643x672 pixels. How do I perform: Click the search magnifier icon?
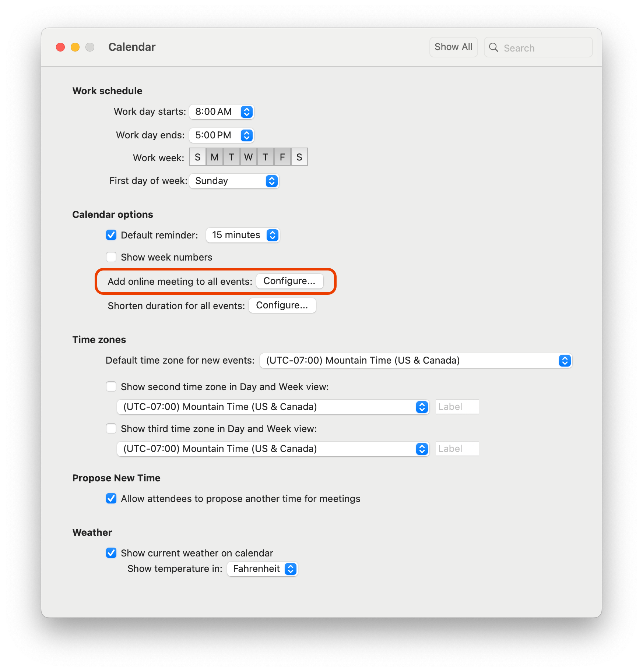[x=493, y=47]
